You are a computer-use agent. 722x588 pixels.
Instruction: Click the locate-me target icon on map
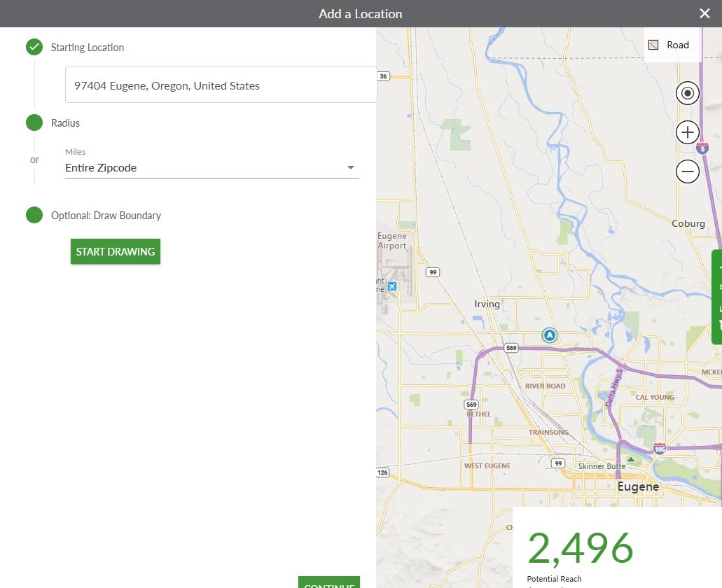(687, 93)
